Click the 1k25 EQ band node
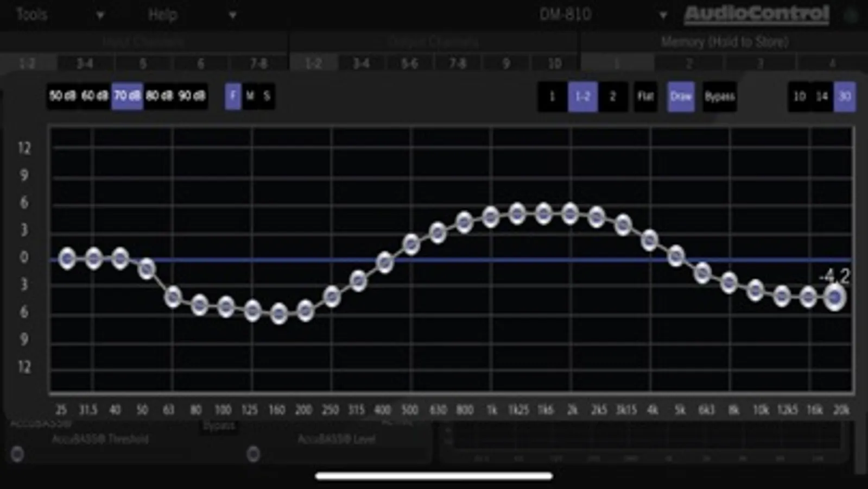 point(517,214)
